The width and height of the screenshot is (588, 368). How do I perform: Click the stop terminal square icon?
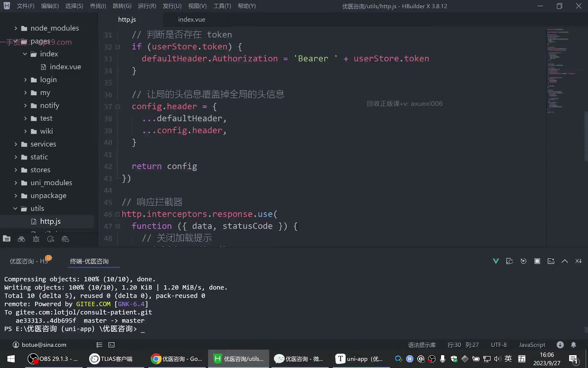point(537,261)
